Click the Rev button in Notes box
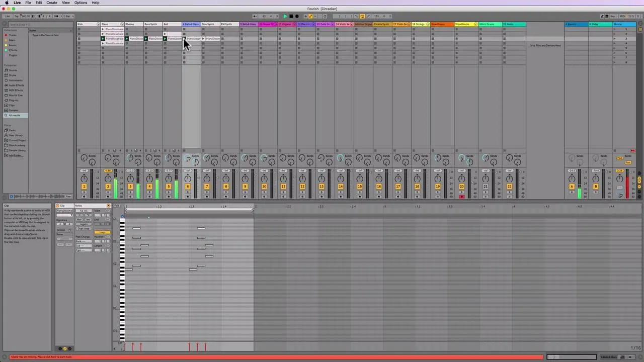This screenshot has height=362, width=644. (x=80, y=220)
